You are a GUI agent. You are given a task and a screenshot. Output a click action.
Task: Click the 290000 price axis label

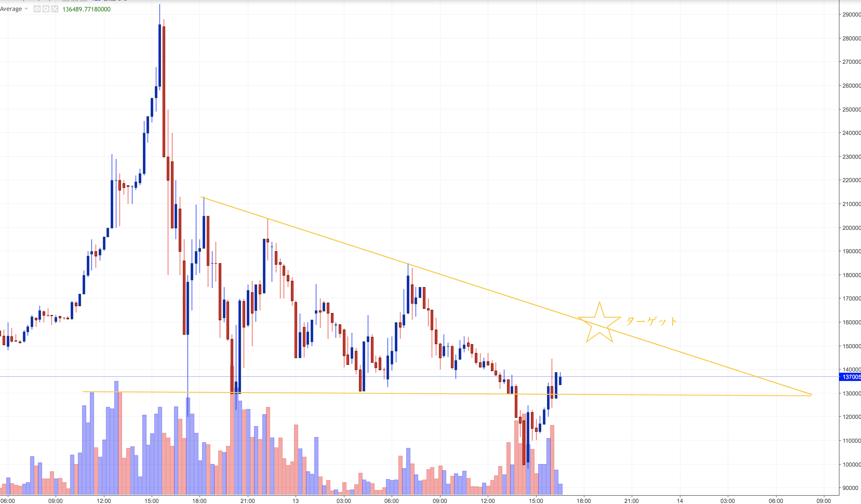[851, 14]
